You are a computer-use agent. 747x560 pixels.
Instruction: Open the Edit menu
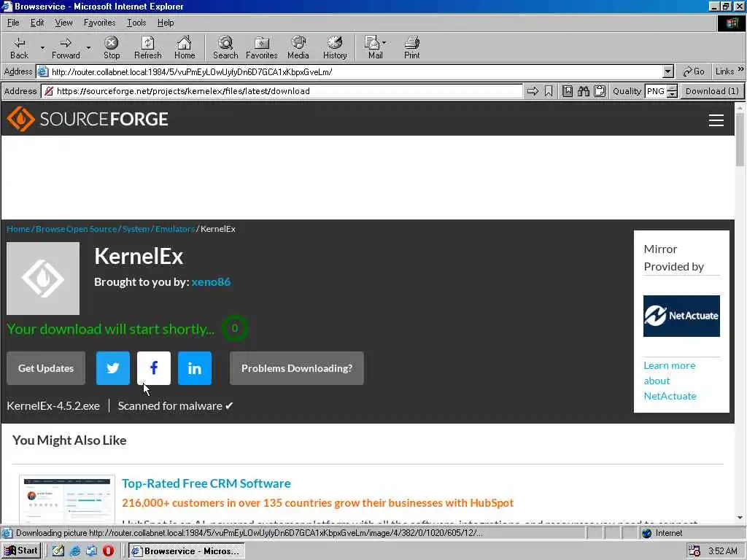coord(37,23)
